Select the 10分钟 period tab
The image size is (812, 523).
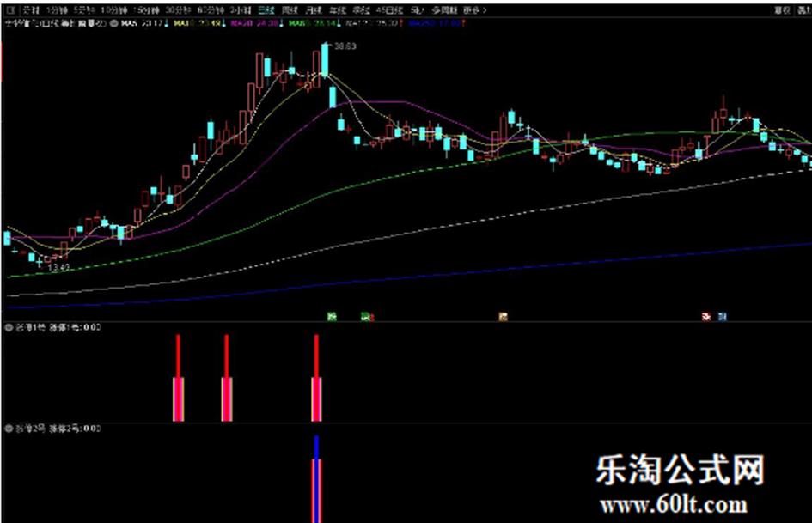[x=113, y=9]
